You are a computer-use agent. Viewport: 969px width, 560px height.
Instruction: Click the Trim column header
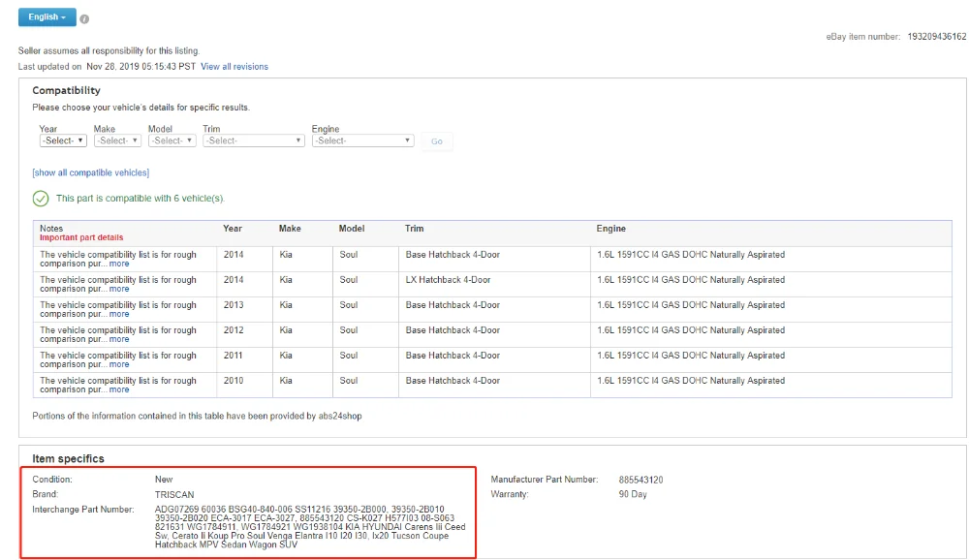[x=414, y=229]
